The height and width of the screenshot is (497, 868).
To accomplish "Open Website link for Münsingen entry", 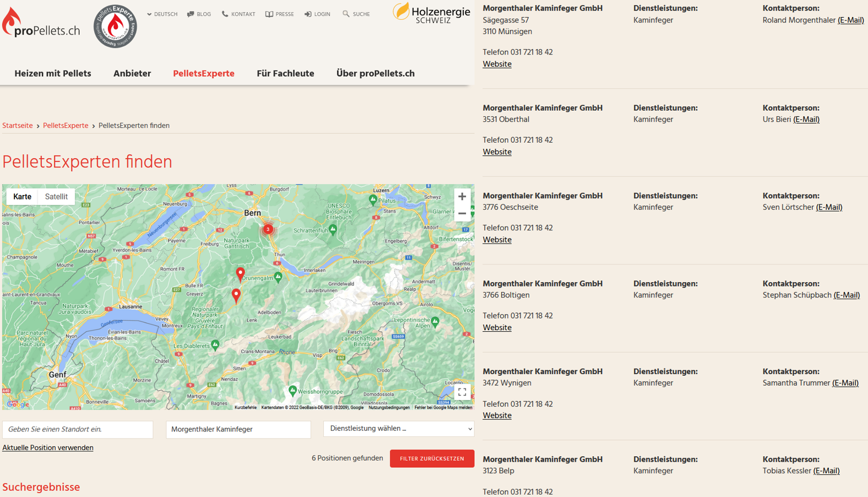I will click(x=497, y=64).
